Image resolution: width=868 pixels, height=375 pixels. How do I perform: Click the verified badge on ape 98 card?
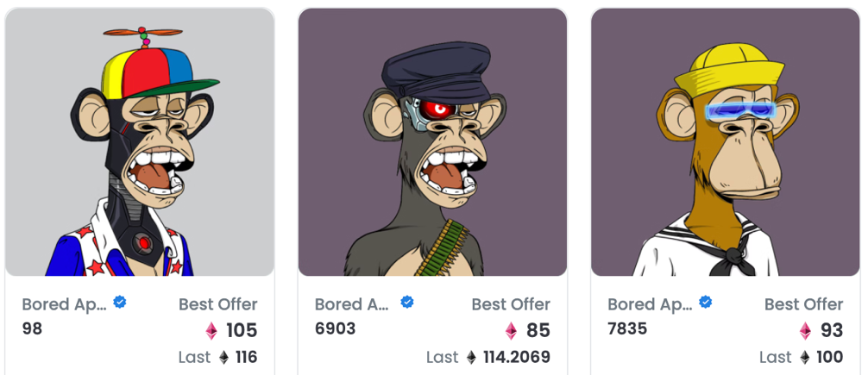click(121, 303)
